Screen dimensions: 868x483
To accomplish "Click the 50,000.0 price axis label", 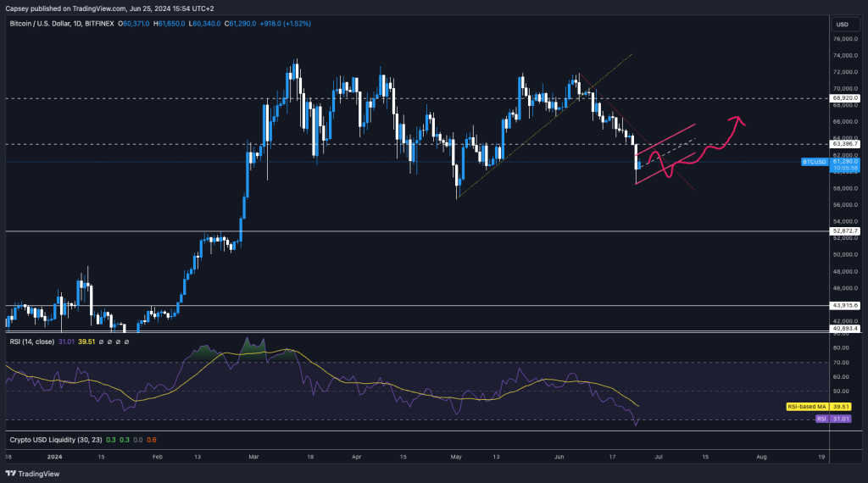I will pos(846,255).
